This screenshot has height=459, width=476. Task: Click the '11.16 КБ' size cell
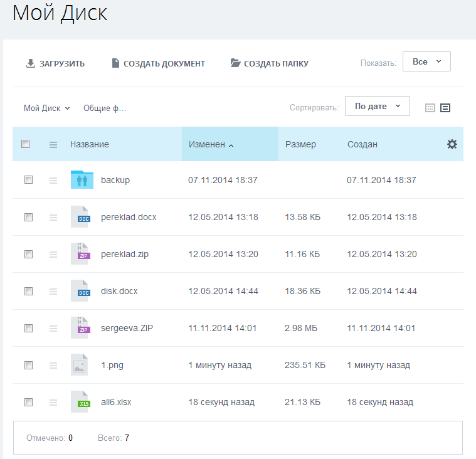pyautogui.click(x=302, y=254)
